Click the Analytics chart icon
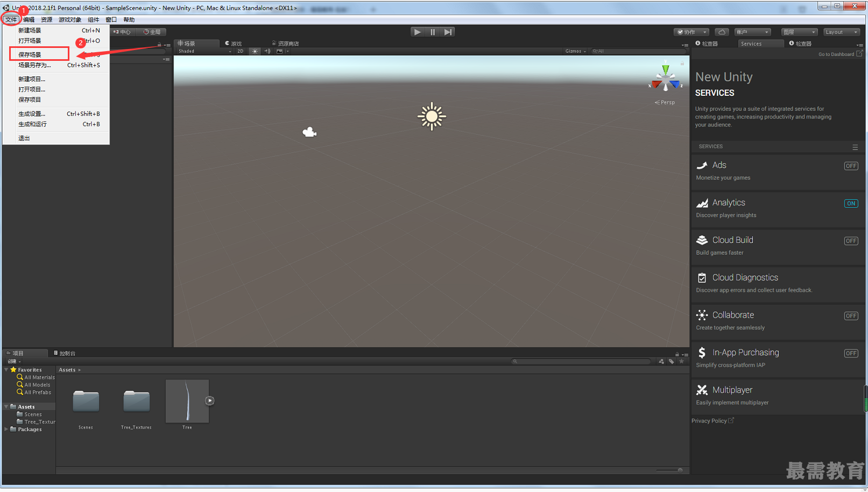 pos(702,203)
